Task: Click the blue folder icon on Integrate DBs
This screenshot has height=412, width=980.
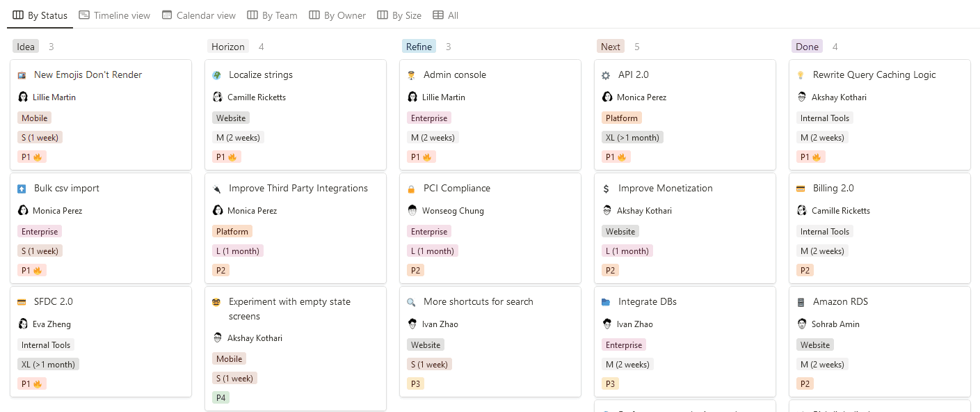Action: [x=607, y=301]
